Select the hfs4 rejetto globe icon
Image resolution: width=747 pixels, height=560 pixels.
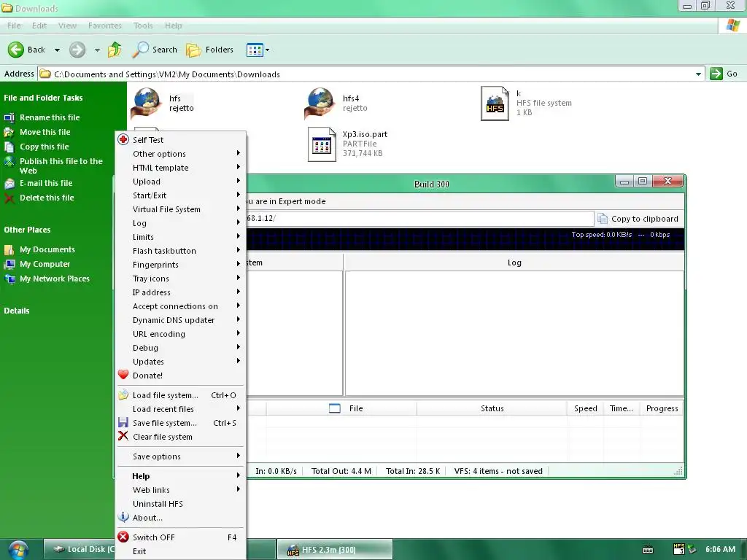tap(320, 102)
